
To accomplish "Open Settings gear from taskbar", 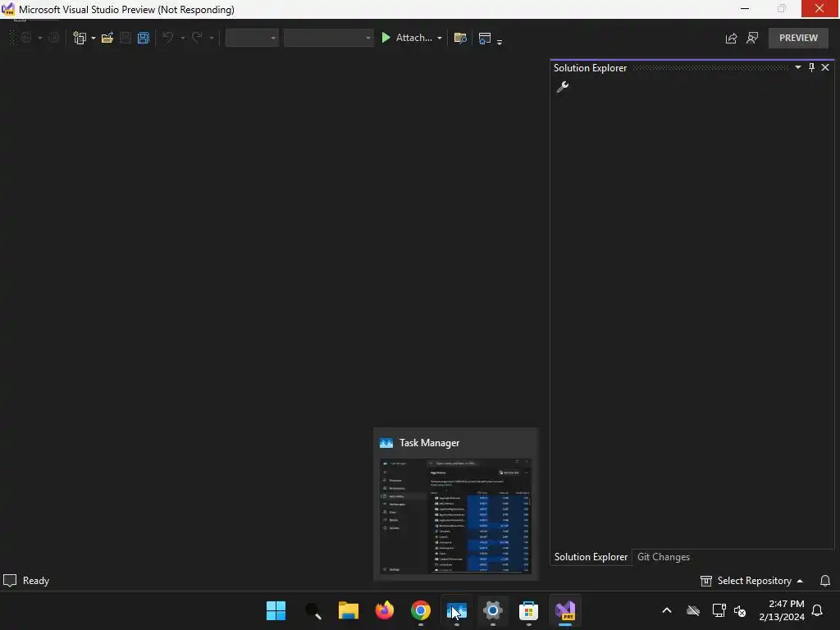I will pyautogui.click(x=492, y=610).
